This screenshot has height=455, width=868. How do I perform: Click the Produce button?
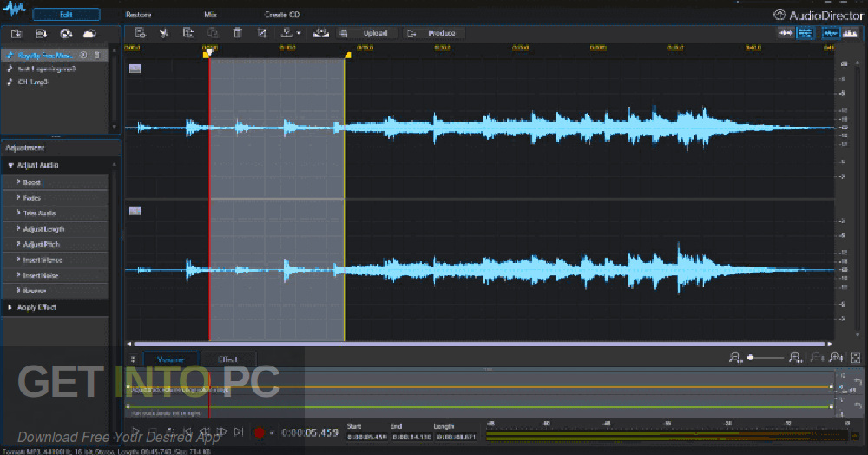(436, 33)
